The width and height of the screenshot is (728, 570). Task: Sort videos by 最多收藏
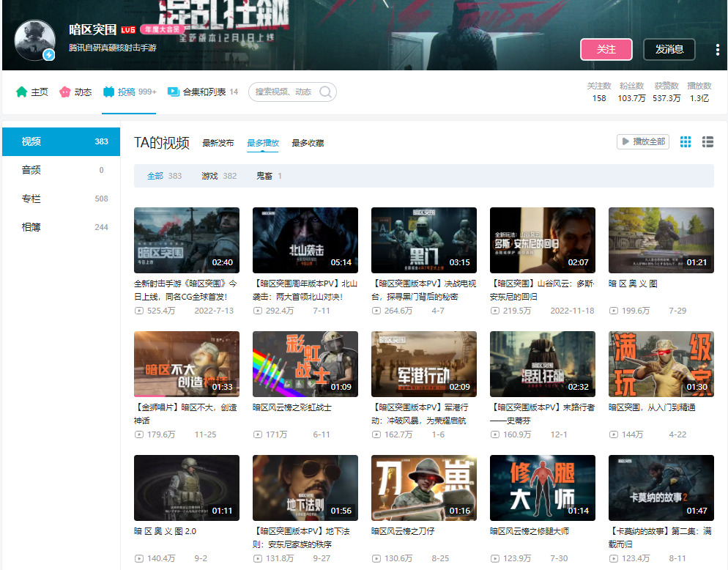(x=308, y=143)
